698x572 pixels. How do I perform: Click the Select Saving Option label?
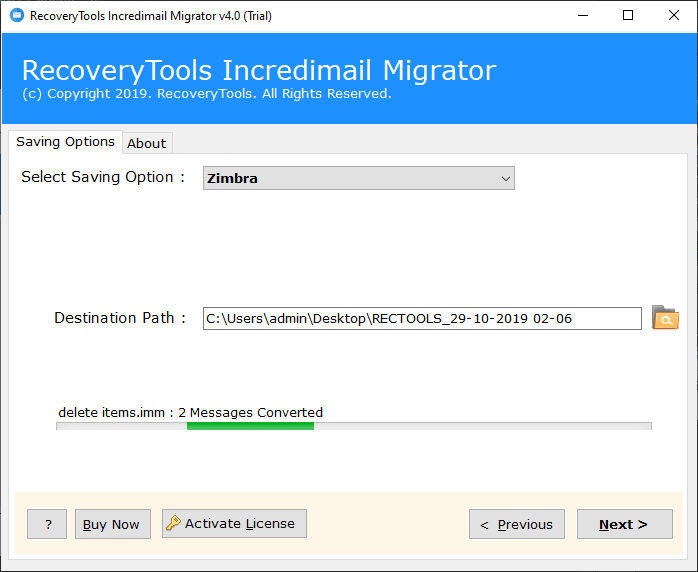103,177
